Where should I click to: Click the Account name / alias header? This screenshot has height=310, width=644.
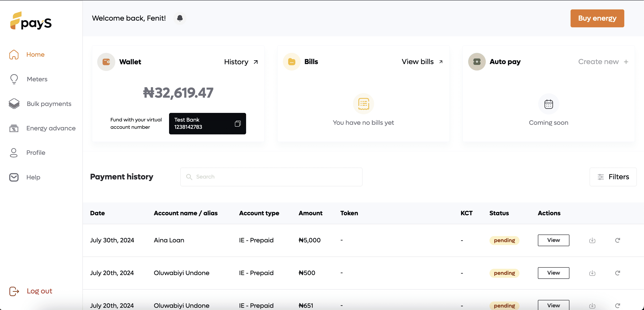point(185,213)
